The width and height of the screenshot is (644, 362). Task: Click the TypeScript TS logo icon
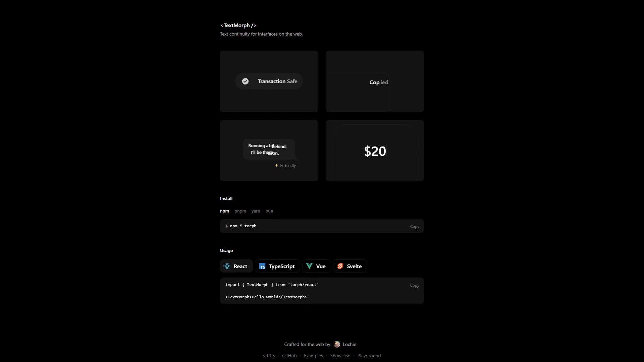262,266
